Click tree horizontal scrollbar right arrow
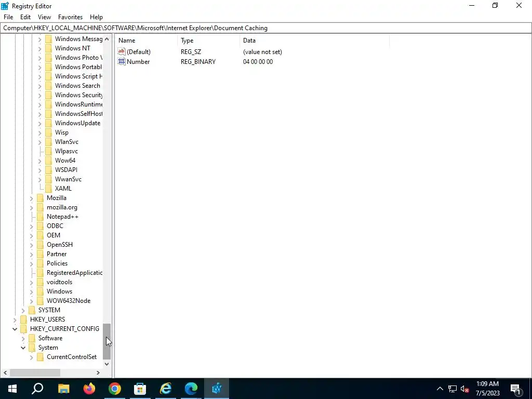Viewport: 532px width, 399px height. pyautogui.click(x=98, y=373)
